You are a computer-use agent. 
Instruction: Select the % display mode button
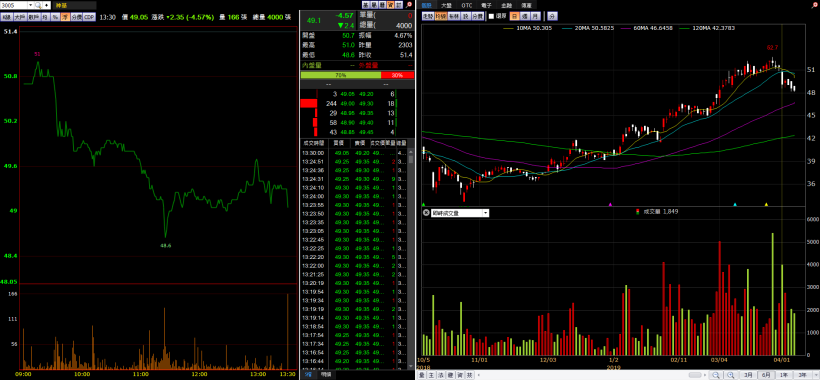(55, 17)
